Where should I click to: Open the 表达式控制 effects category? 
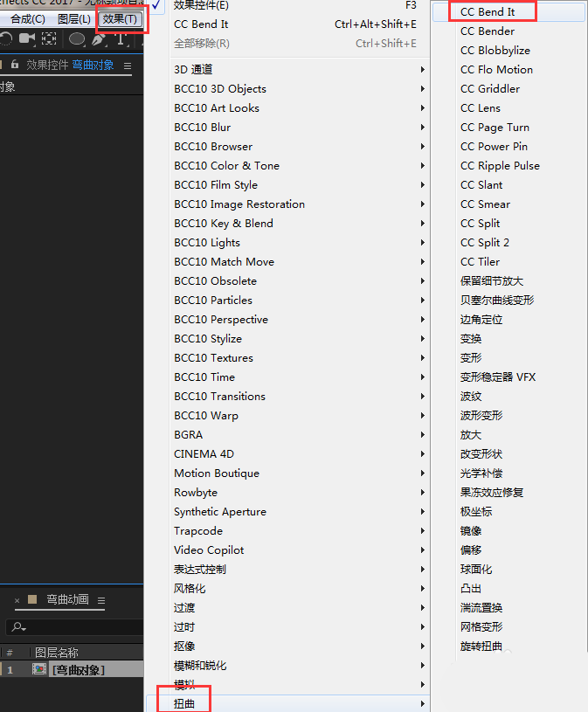[299, 569]
